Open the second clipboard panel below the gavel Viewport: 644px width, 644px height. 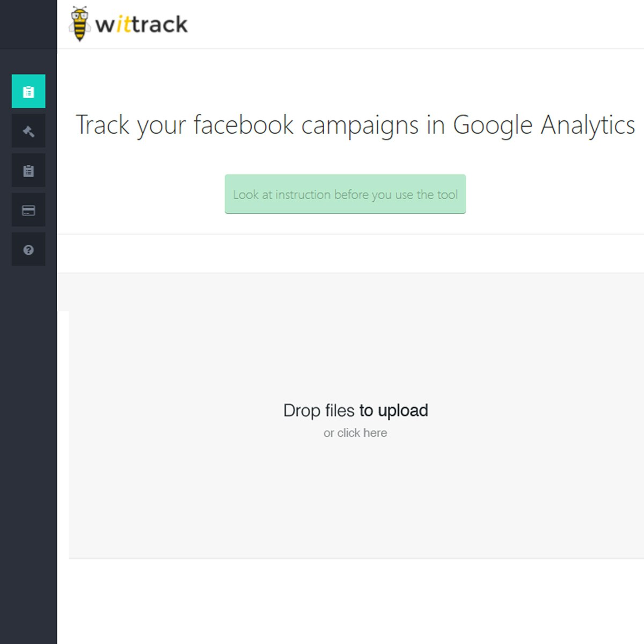pyautogui.click(x=28, y=170)
